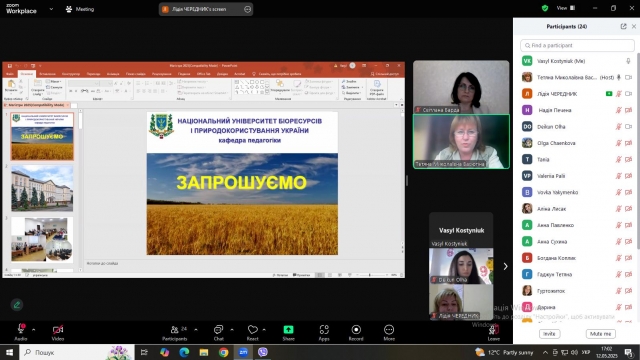Select Тетяна Миколаївна's highlighted video tile
The height and width of the screenshot is (360, 640).
pyautogui.click(x=461, y=142)
